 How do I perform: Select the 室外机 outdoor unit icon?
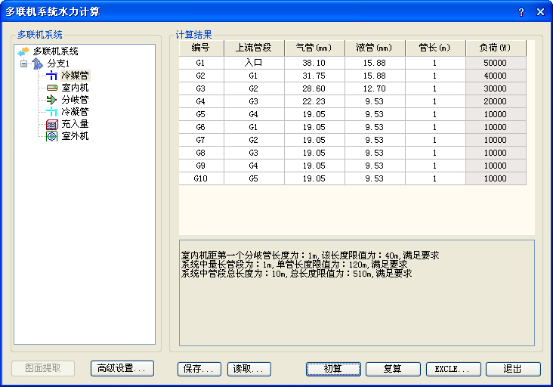tap(51, 136)
